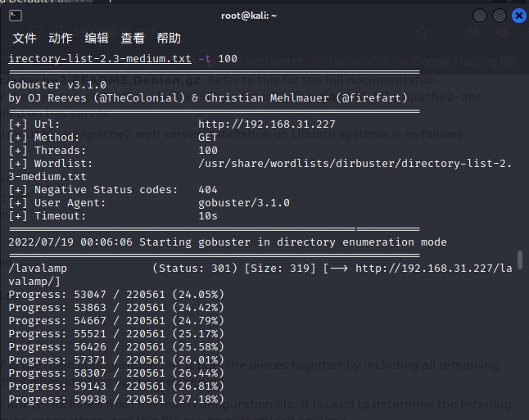Screen dimensions: 529x420
Task: Close the root@kali terminal window
Action: point(519,16)
